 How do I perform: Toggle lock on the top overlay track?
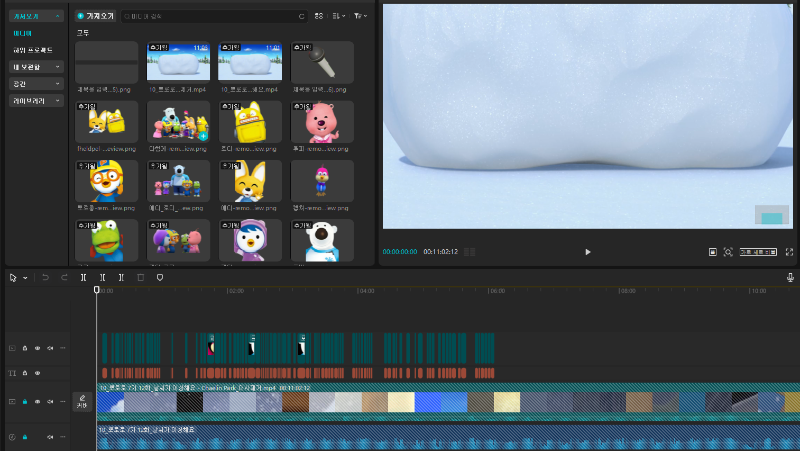pos(24,348)
